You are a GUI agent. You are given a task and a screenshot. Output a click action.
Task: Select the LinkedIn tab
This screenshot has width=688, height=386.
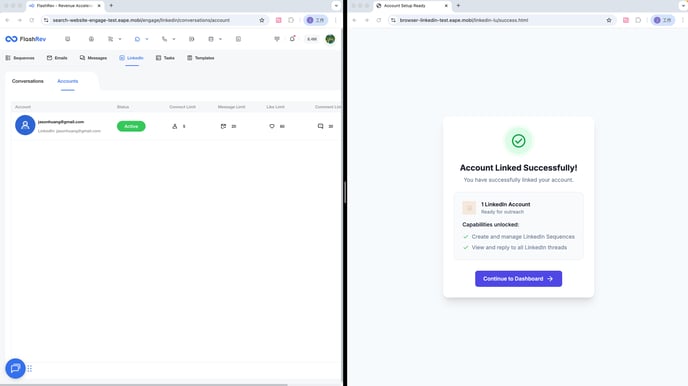(x=131, y=58)
